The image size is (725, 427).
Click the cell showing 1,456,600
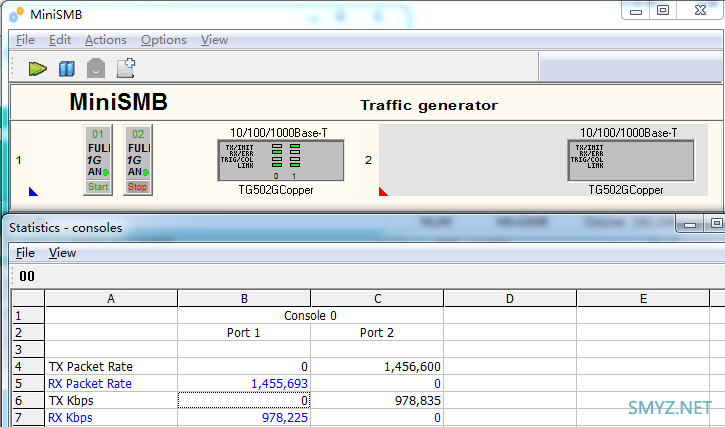click(377, 367)
